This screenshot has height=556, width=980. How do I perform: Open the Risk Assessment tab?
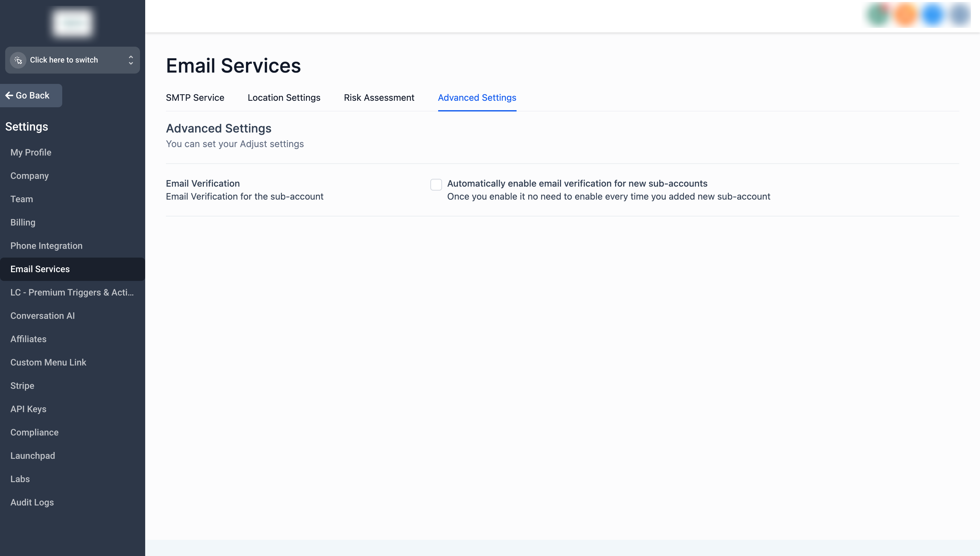pyautogui.click(x=379, y=98)
